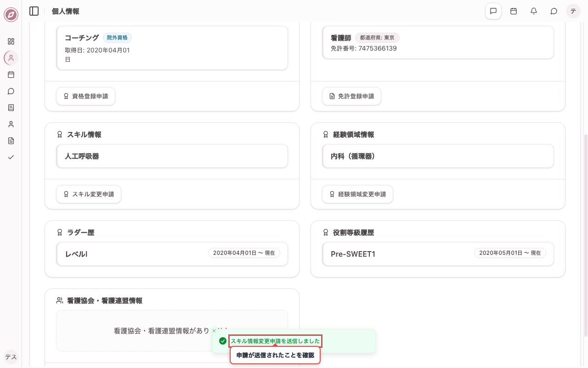
Task: Click the 免許番号: 7475366139 text
Action: [364, 48]
